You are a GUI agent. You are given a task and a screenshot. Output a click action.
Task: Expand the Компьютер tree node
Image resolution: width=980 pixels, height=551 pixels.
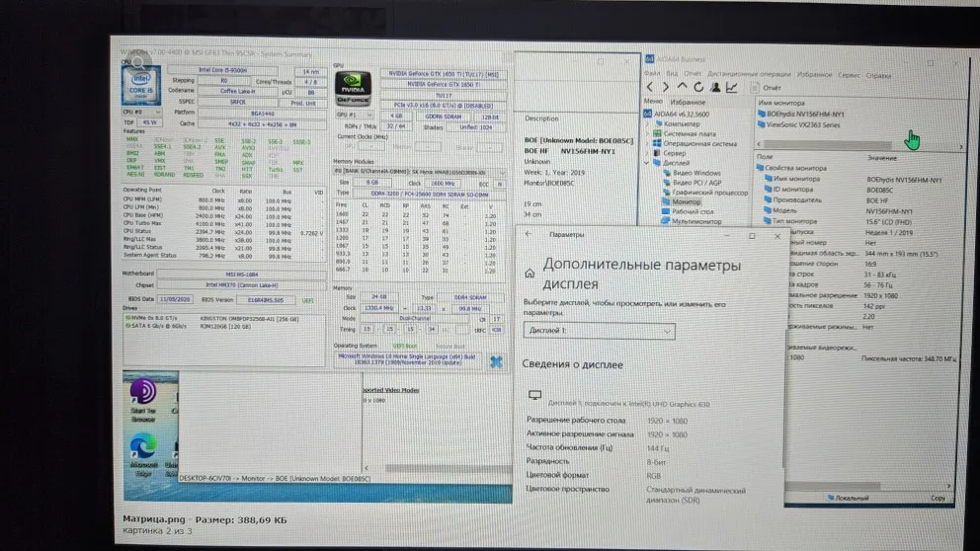tap(647, 124)
